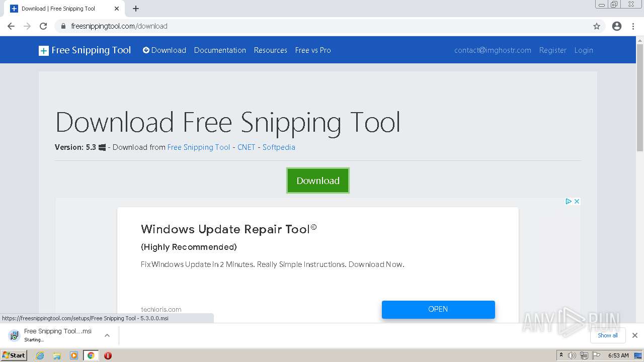Click Show desktop button at taskbar end
This screenshot has width=644, height=362.
pos(638,355)
